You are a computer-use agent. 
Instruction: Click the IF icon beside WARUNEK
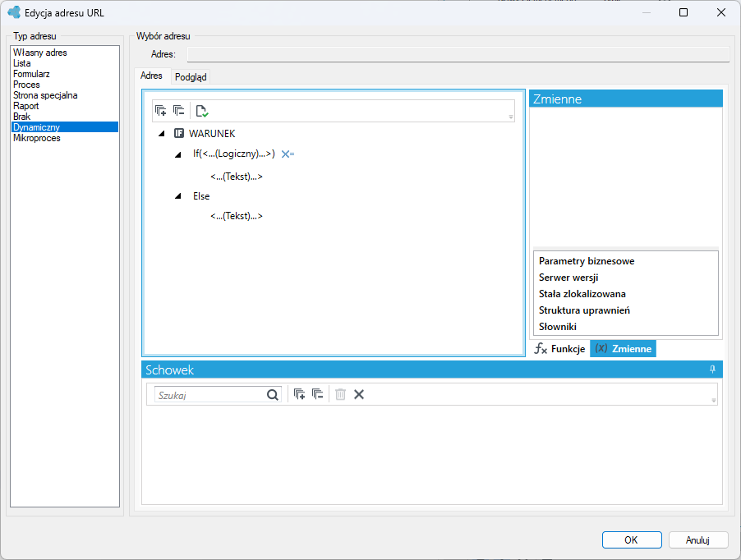(x=179, y=134)
